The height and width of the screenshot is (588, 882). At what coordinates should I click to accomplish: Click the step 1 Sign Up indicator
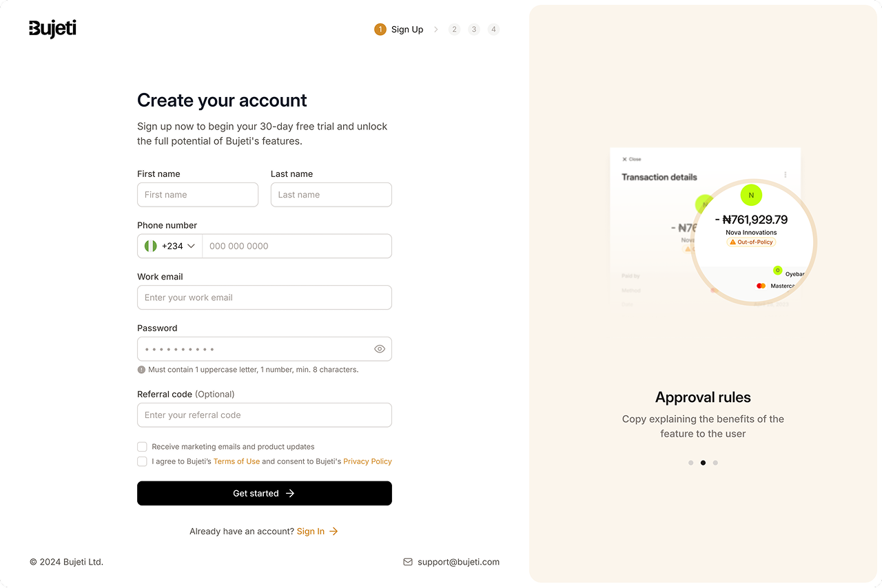380,30
